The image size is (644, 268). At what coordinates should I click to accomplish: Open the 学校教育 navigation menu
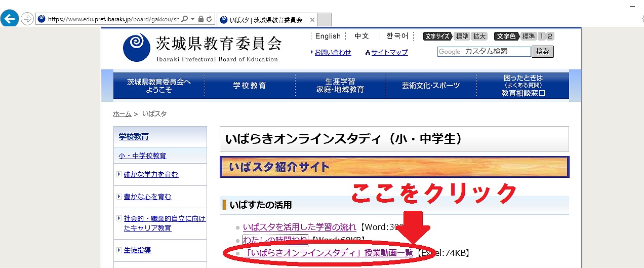pyautogui.click(x=250, y=86)
